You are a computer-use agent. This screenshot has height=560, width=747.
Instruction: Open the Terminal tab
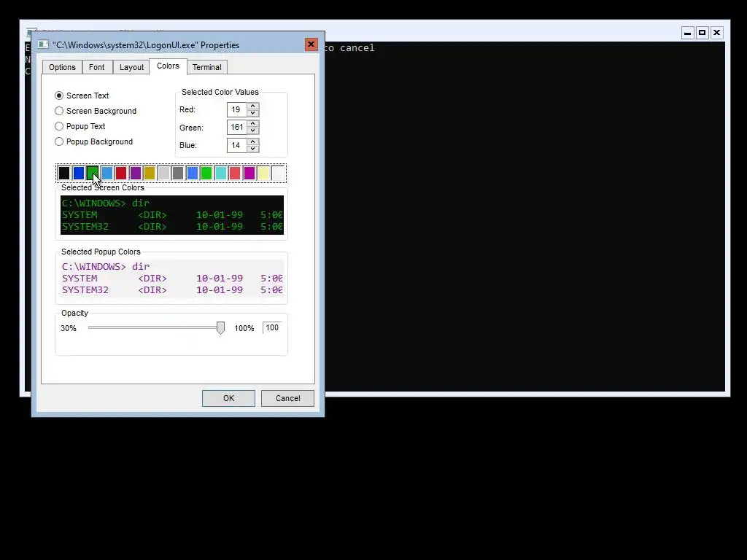tap(206, 67)
